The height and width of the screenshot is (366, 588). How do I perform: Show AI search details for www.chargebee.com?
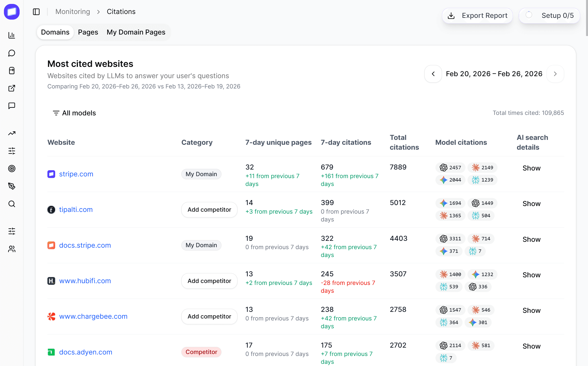[531, 310]
